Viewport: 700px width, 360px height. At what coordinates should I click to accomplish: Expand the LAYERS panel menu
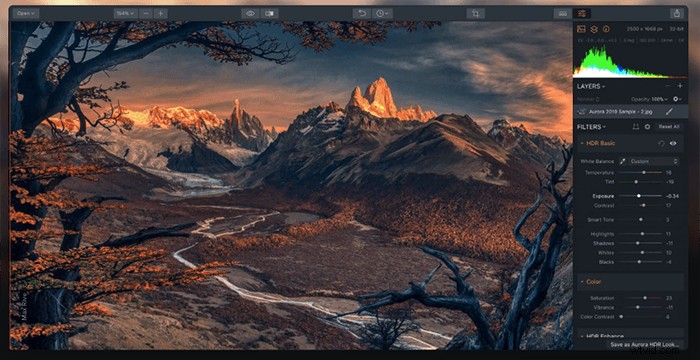[591, 86]
